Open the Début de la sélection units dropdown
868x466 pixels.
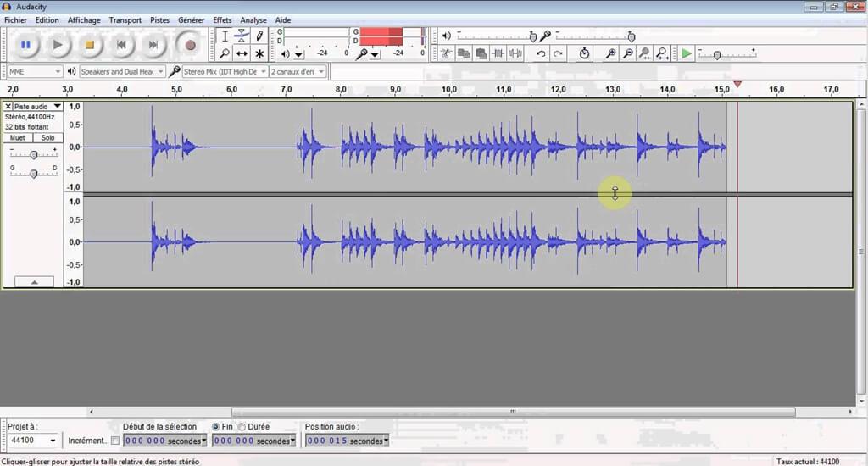(x=203, y=441)
